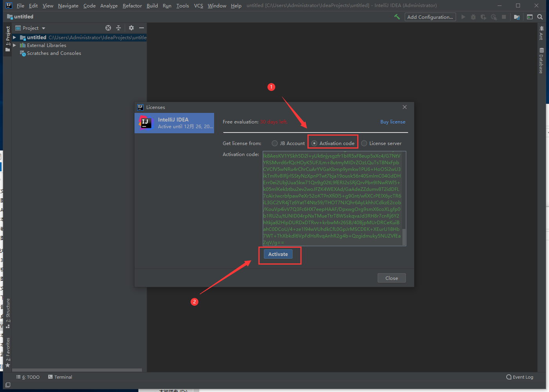The image size is (549, 392).
Task: Click the locate/scroll-from-source target icon
Action: [108, 28]
